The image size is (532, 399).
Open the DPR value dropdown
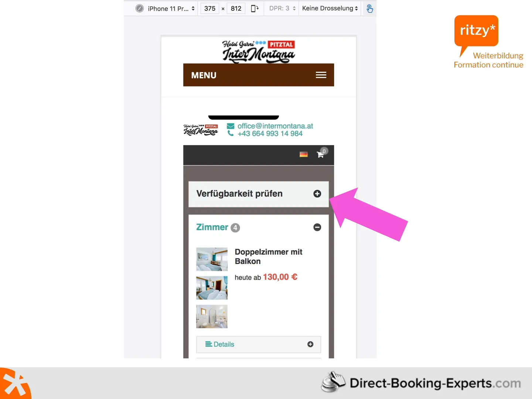(x=281, y=8)
